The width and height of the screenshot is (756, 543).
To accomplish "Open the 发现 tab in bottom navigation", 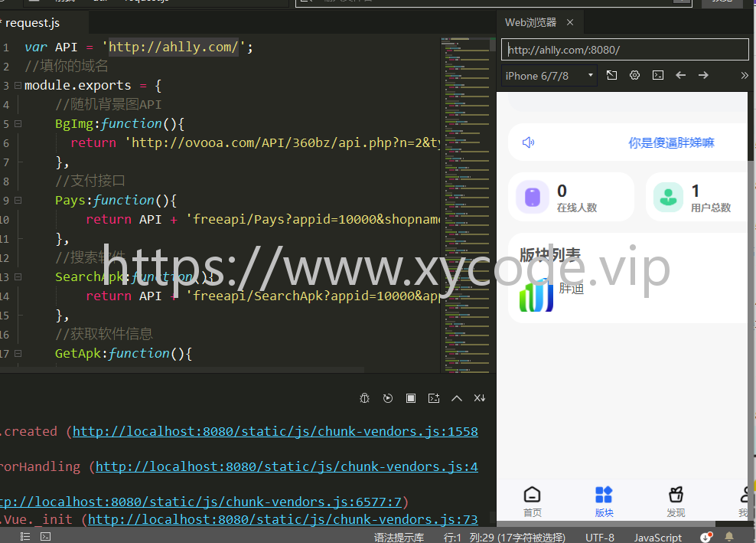I will point(676,502).
